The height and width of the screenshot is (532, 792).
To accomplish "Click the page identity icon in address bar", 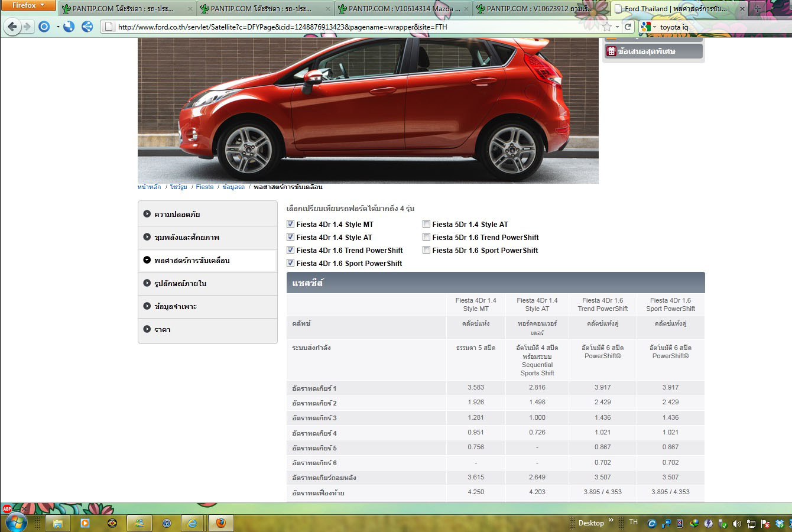I will tap(108, 27).
